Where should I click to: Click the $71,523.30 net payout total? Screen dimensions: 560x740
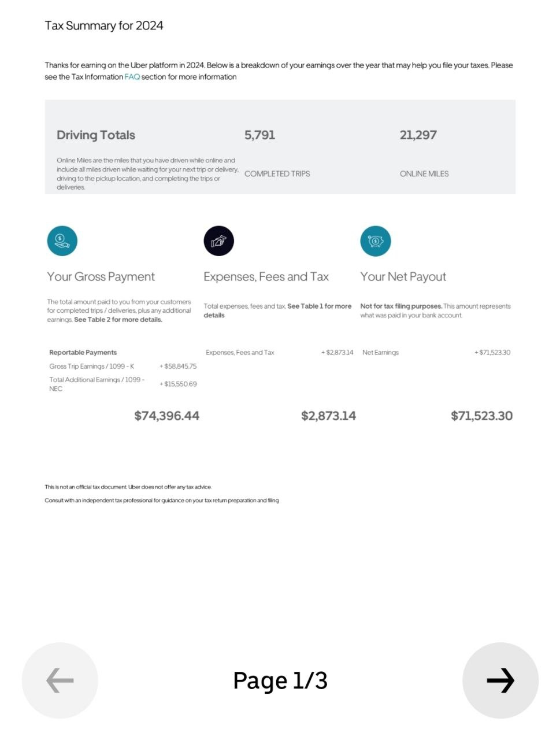(481, 416)
